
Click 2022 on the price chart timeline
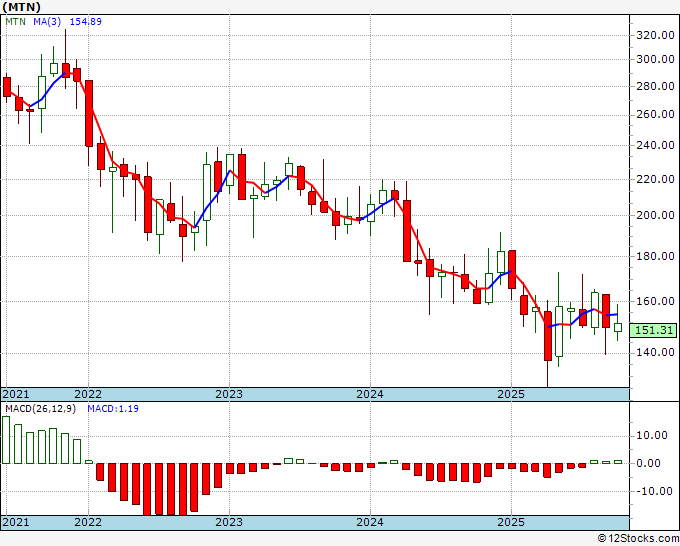coord(88,394)
